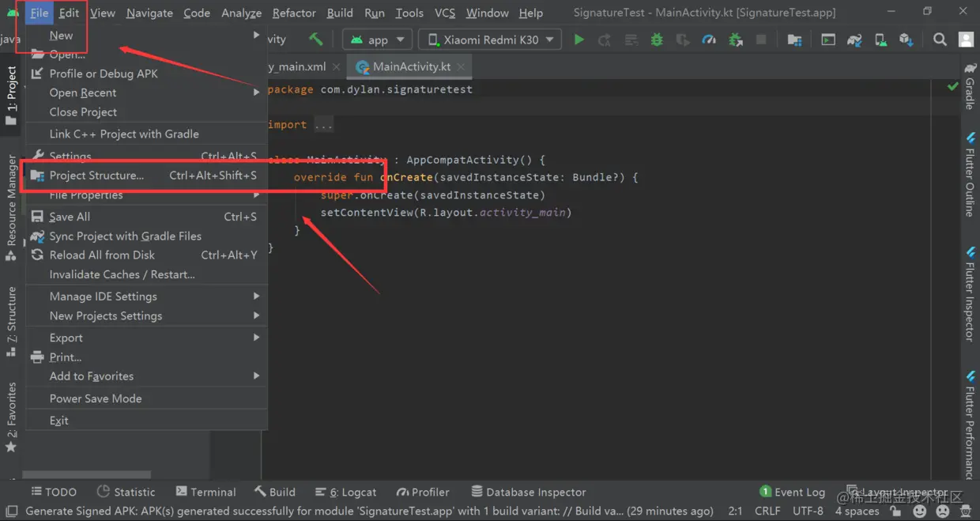
Task: Click the Search Everywhere magnifier icon
Action: point(940,40)
